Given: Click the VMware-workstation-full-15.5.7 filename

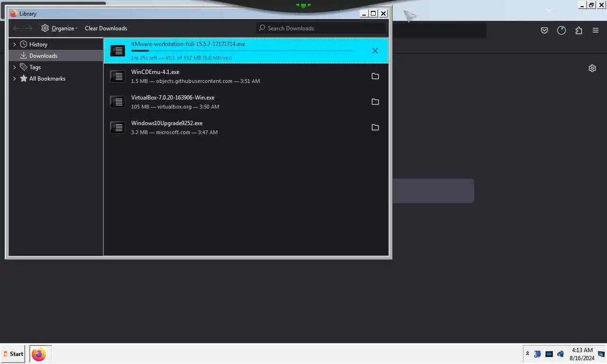Looking at the screenshot, I should (188, 44).
